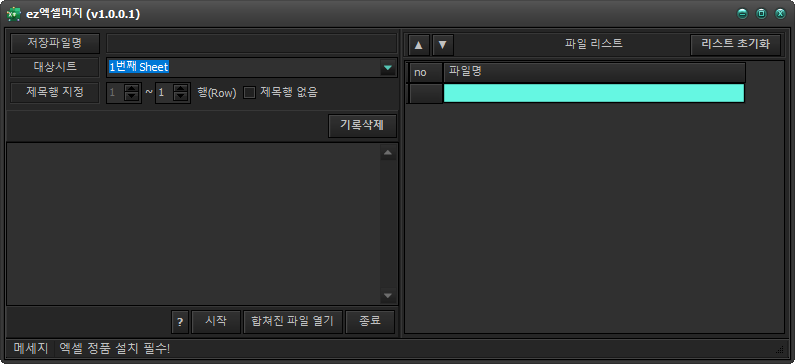Focus the 저장파일명 text input field
Screen dimensions: 795x364
(x=251, y=44)
